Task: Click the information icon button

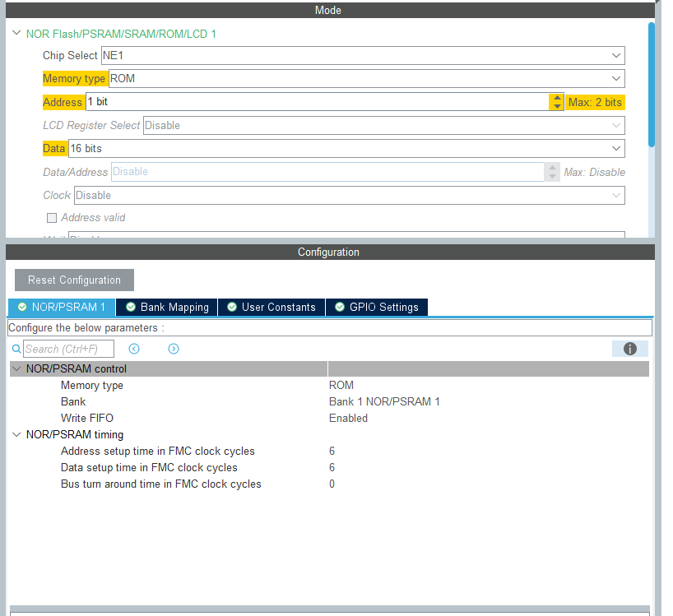Action: [x=630, y=349]
